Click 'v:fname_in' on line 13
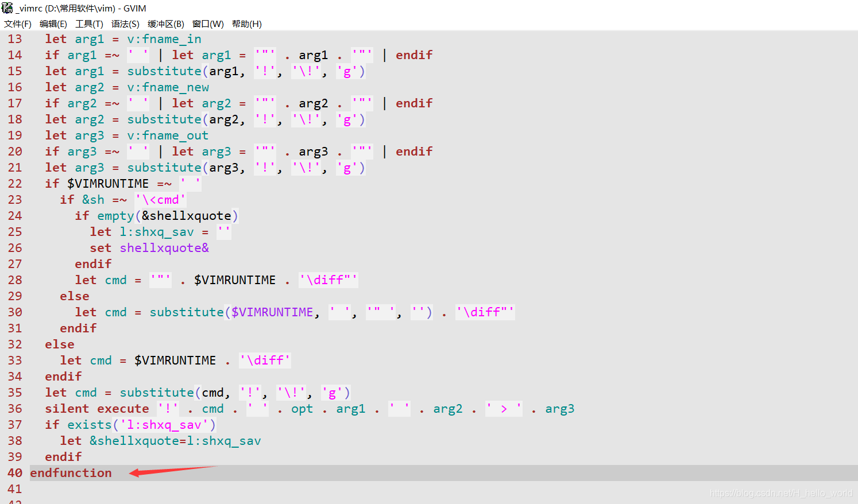This screenshot has width=858, height=504. (x=164, y=39)
